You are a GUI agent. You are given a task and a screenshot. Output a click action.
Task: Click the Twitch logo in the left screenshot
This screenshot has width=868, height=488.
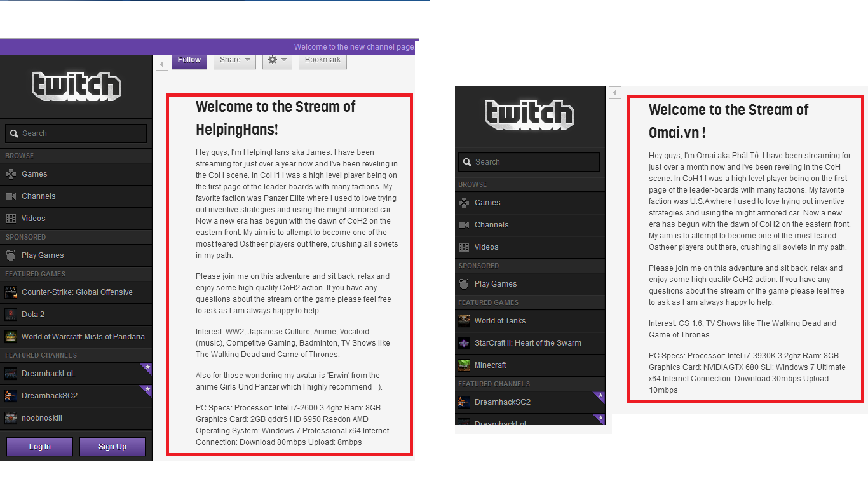[x=76, y=86]
